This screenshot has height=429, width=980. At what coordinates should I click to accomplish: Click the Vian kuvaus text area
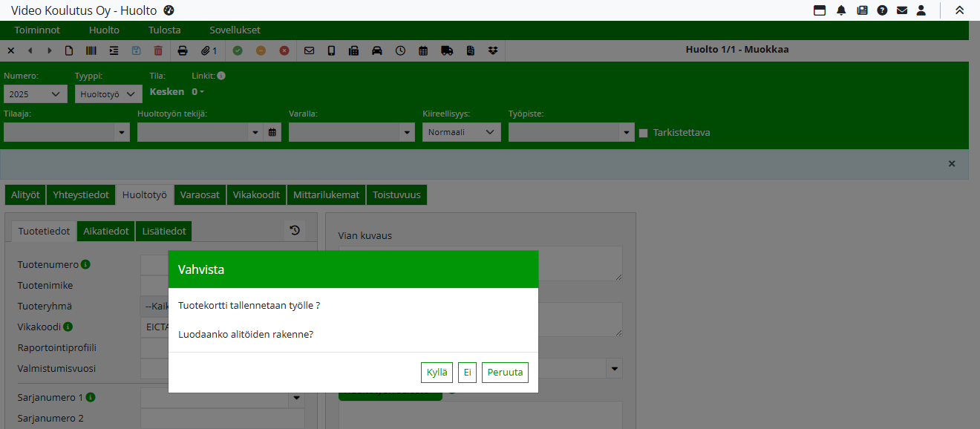pos(480,263)
